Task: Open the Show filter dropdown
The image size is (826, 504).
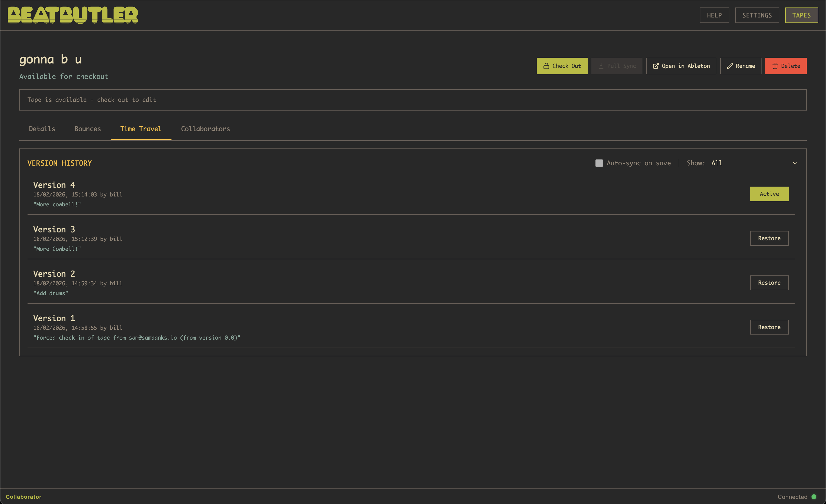Action: point(751,163)
